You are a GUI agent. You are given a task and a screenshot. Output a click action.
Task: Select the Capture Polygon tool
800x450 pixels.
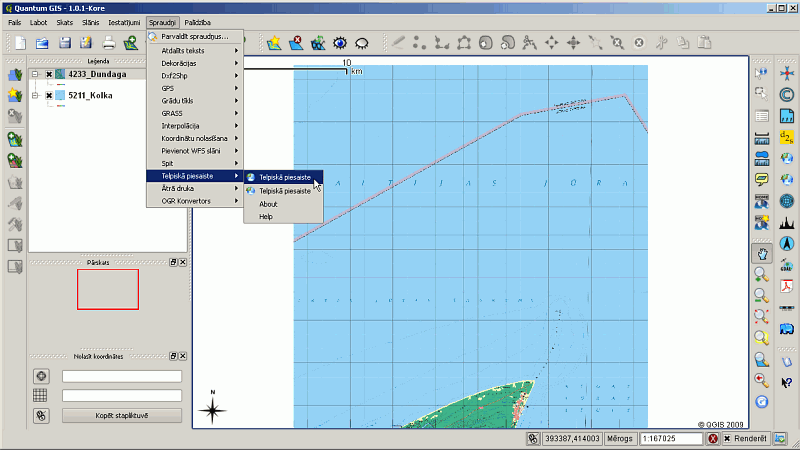(x=464, y=43)
